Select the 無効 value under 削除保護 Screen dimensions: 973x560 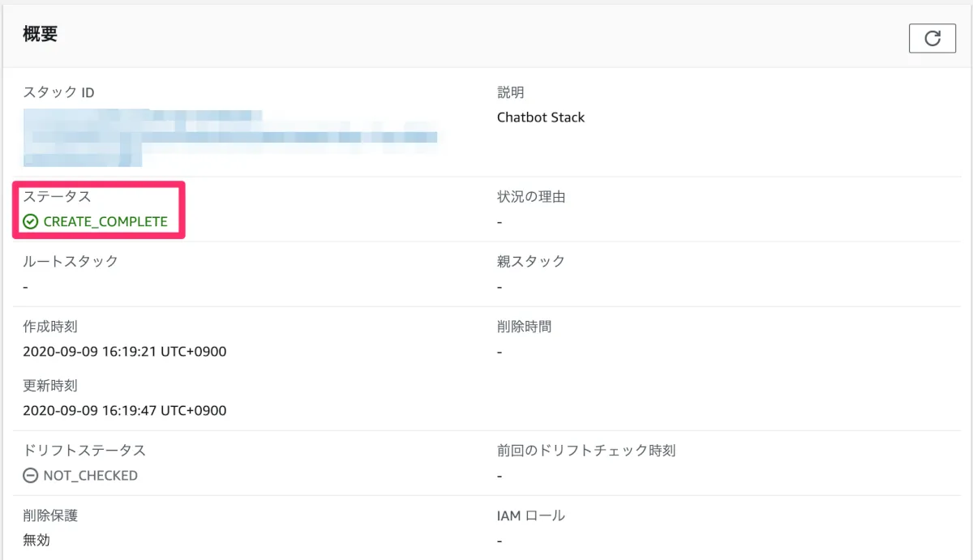36,540
